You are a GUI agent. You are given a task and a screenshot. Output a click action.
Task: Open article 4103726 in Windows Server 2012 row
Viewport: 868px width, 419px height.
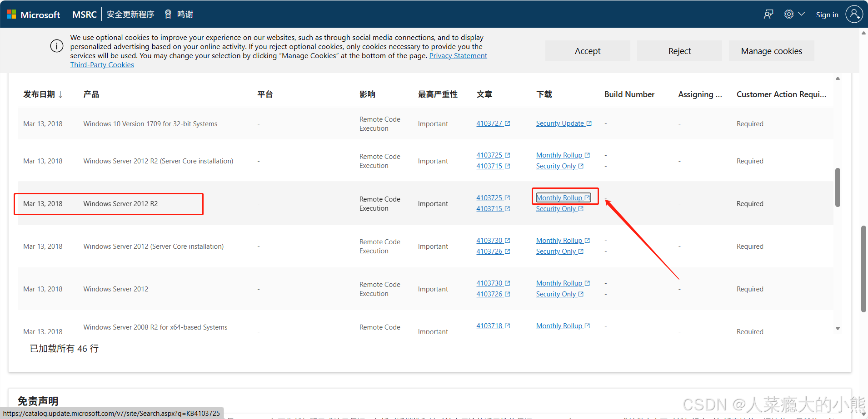493,294
